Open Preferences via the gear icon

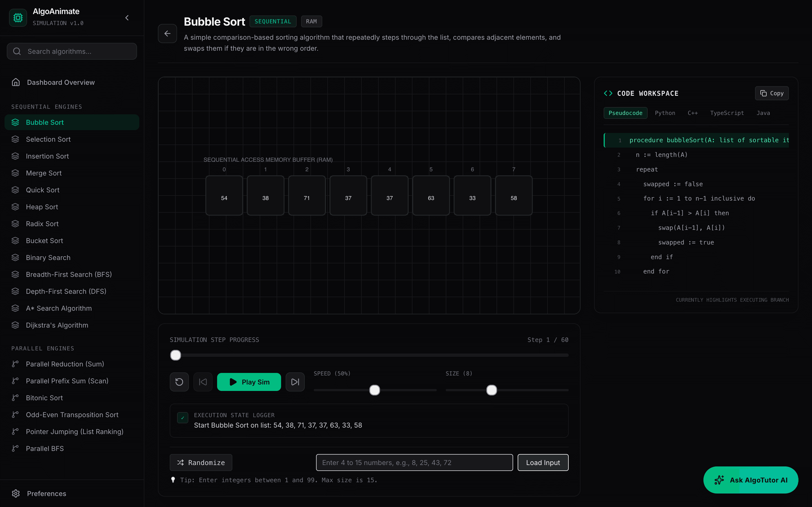pos(16,493)
